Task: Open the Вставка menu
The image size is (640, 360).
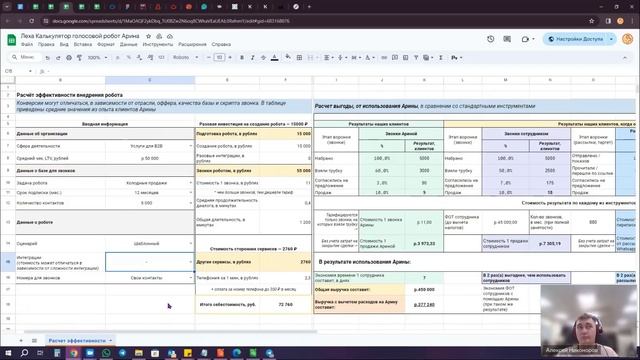Action: coord(83,44)
